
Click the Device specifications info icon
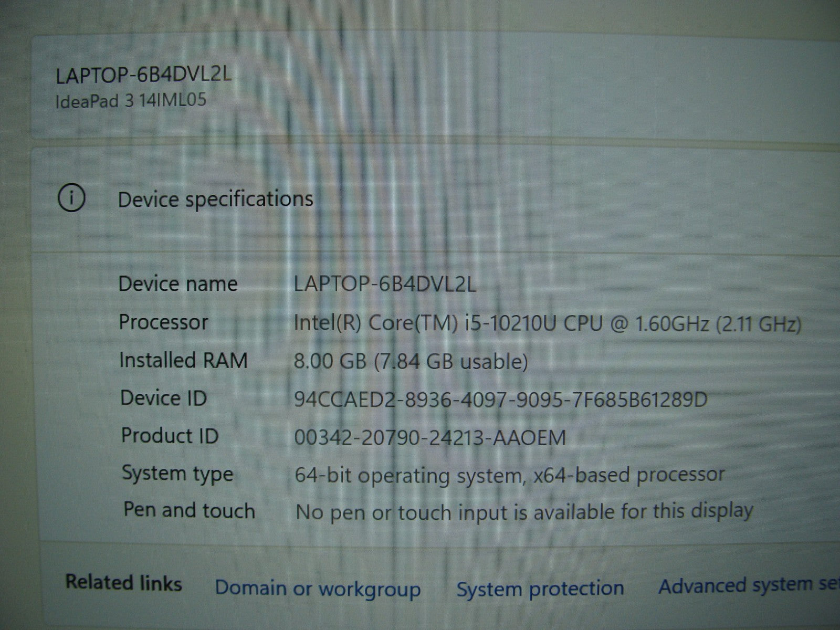pyautogui.click(x=71, y=198)
